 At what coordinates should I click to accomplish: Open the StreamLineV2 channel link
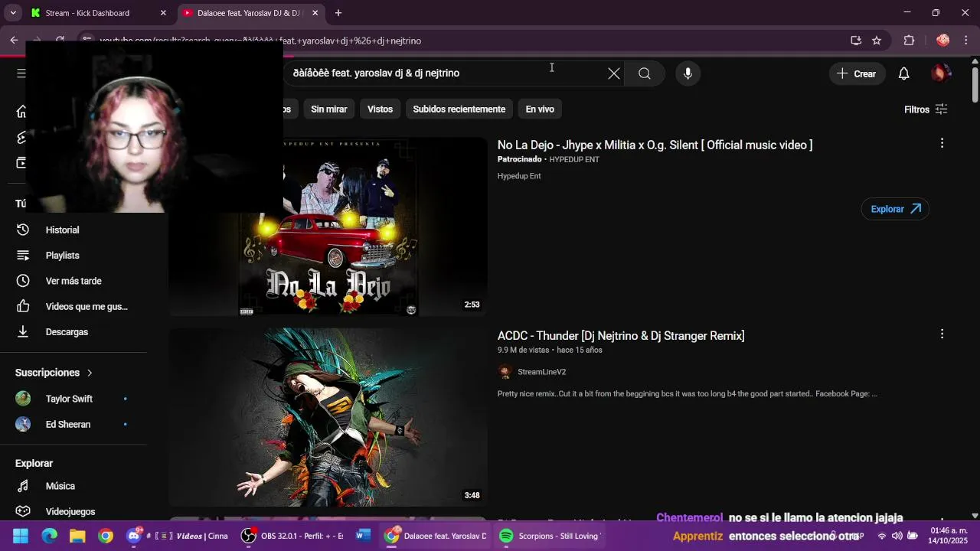pos(541,372)
